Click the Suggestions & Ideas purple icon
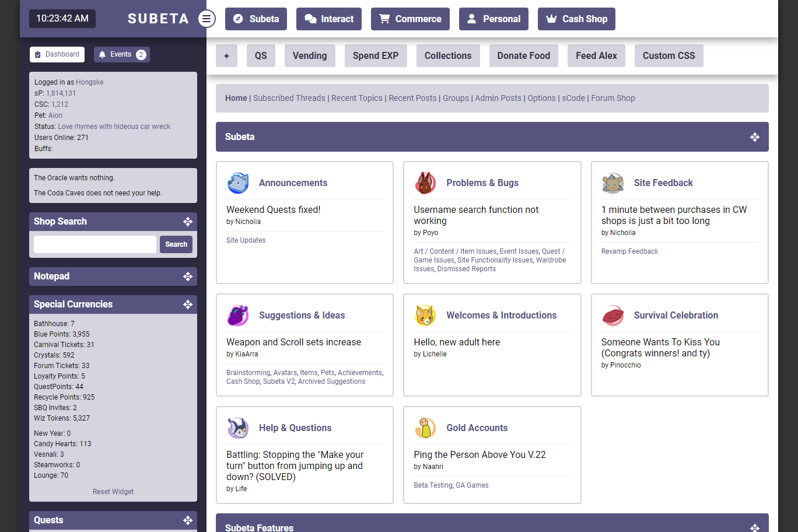The image size is (798, 532). coord(238,316)
